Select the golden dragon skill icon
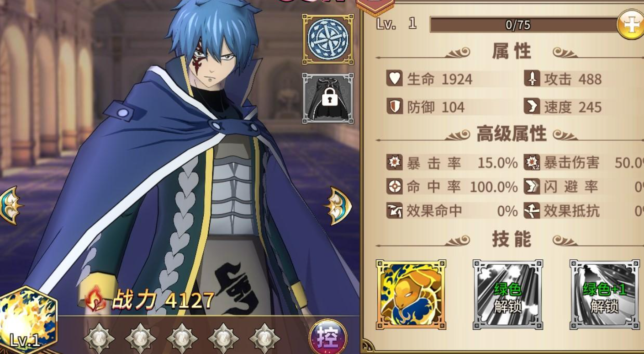Viewport: 644px width, 354px height. coord(411,295)
